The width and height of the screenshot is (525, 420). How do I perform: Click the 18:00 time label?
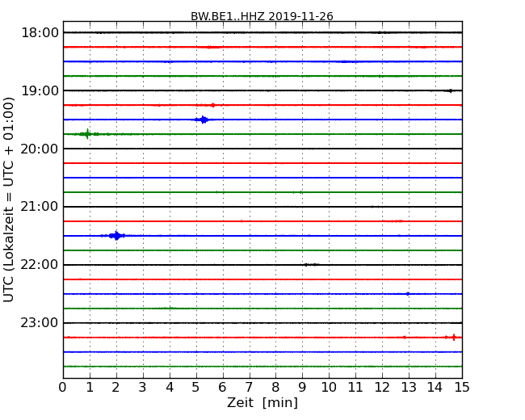pos(40,33)
